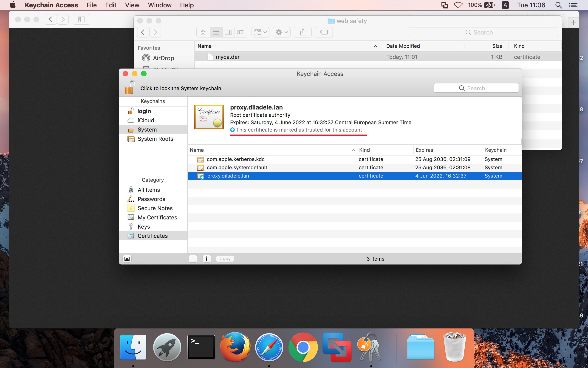The width and height of the screenshot is (588, 368).
Task: Click Finder edit tags button
Action: click(x=324, y=32)
